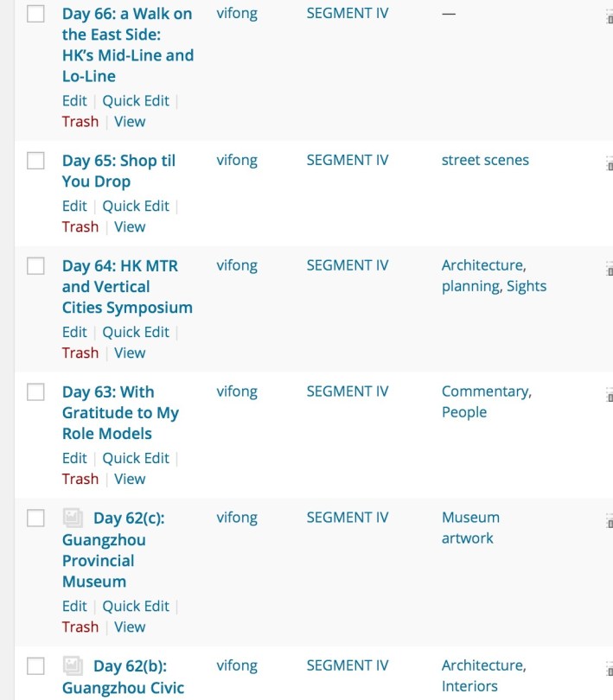Filter by street scenes tag

[485, 160]
